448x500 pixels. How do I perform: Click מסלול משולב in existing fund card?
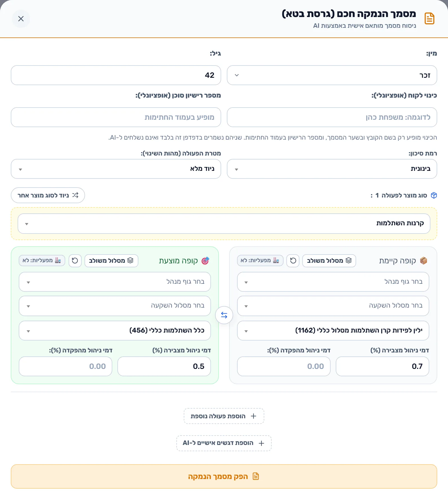(329, 261)
